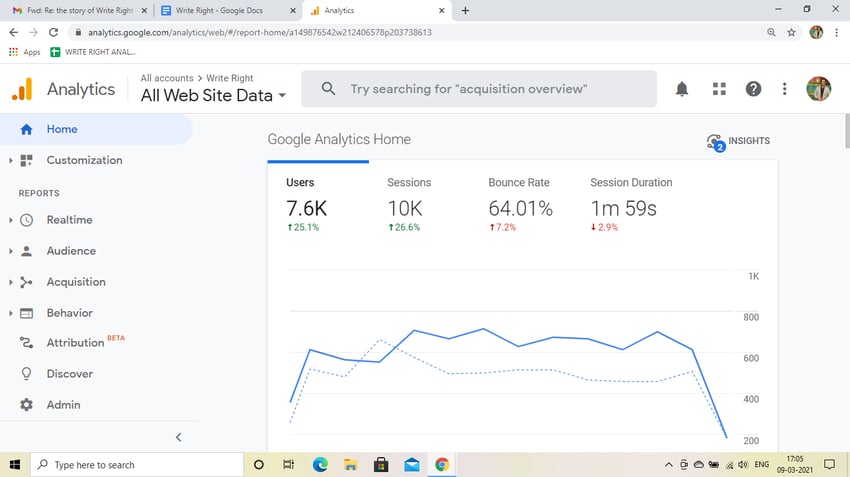Select the Analytics browser tab
Screen dimensions: 850x477
pos(377,10)
